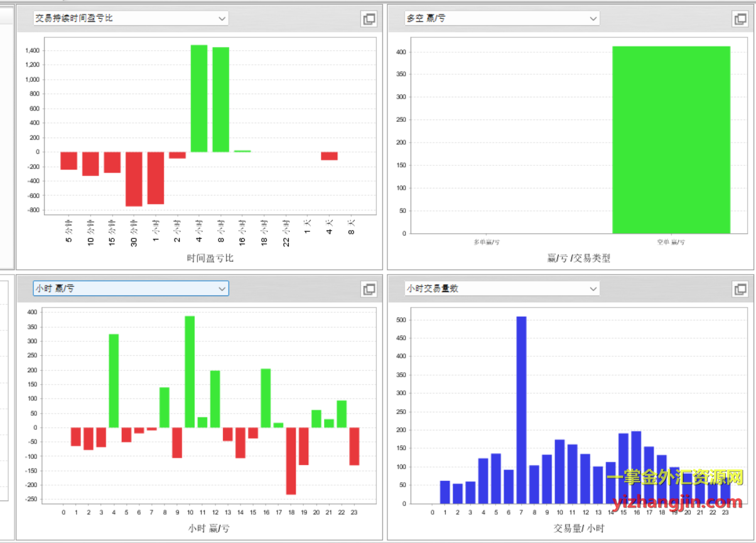Screen dimensions: 756x543
Task: Select the green 空单 赢/亏 bar
Action: (671, 140)
